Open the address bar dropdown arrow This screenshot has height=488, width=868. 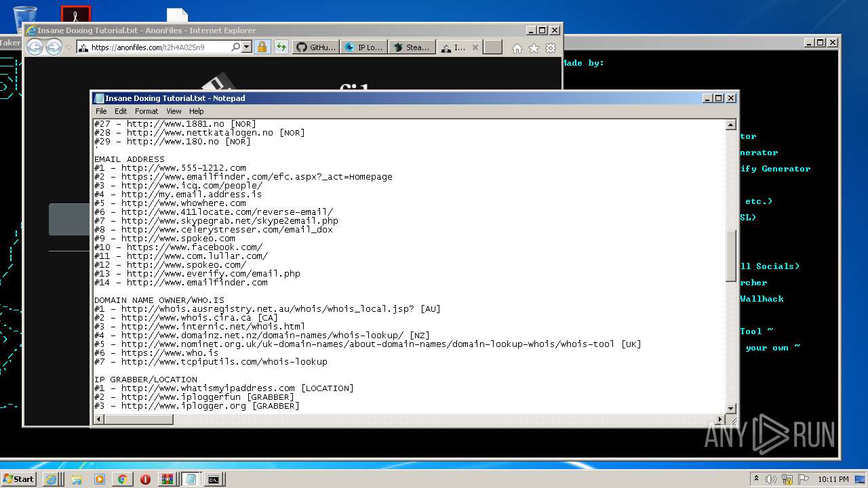click(246, 47)
